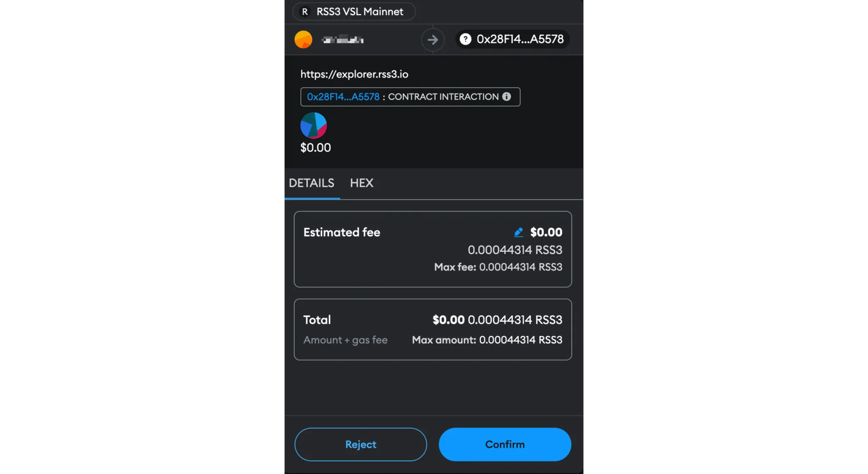
Task: Click the blue multicolor contract identicon
Action: pos(314,125)
